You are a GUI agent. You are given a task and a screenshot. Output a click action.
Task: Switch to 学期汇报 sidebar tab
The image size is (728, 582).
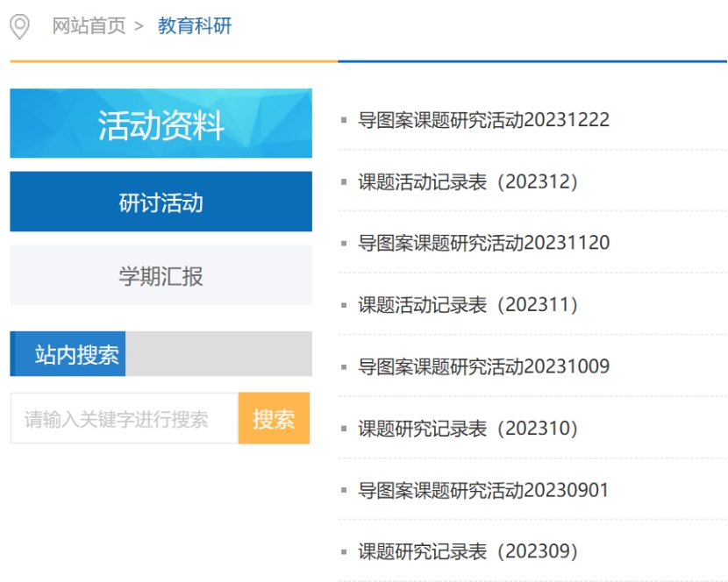161,275
